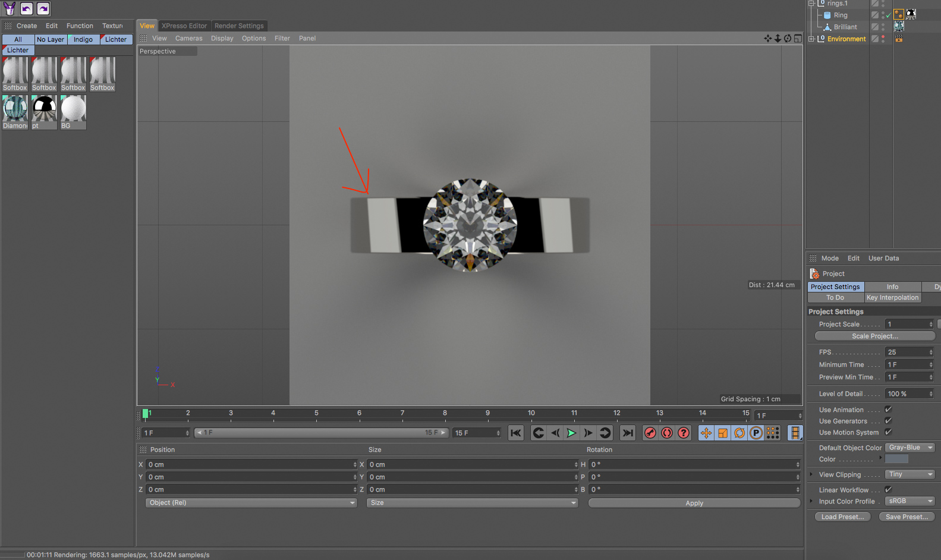941x560 pixels.
Task: Jump to the start of the animation
Action: (x=516, y=433)
